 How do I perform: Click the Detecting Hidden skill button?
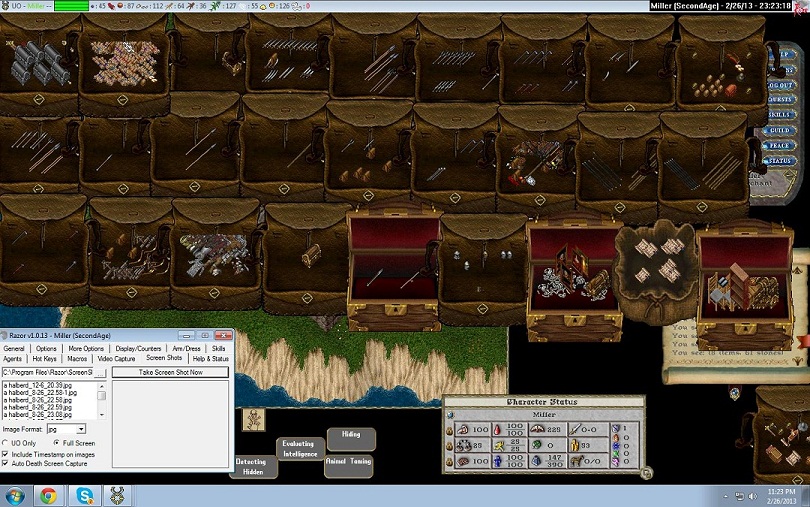(251, 467)
